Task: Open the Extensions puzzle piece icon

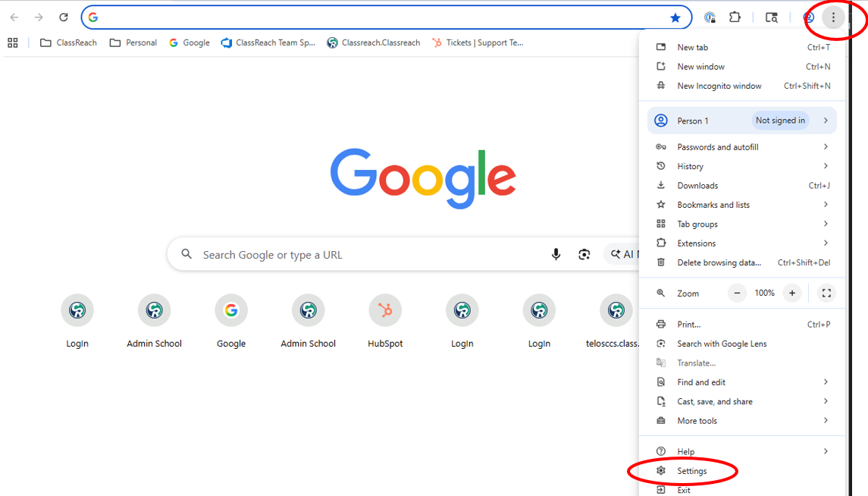Action: pos(735,16)
